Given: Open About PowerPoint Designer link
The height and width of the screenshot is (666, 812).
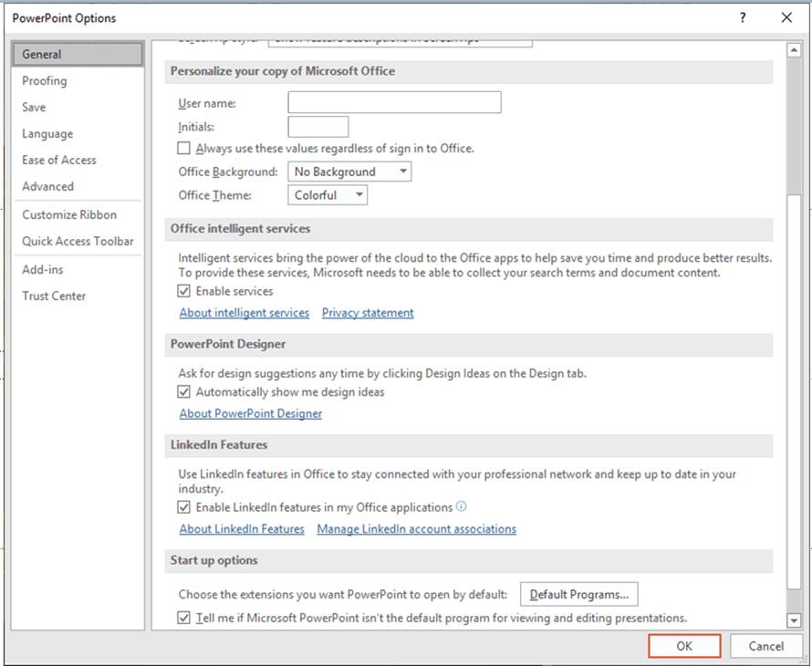Looking at the screenshot, I should (x=251, y=413).
